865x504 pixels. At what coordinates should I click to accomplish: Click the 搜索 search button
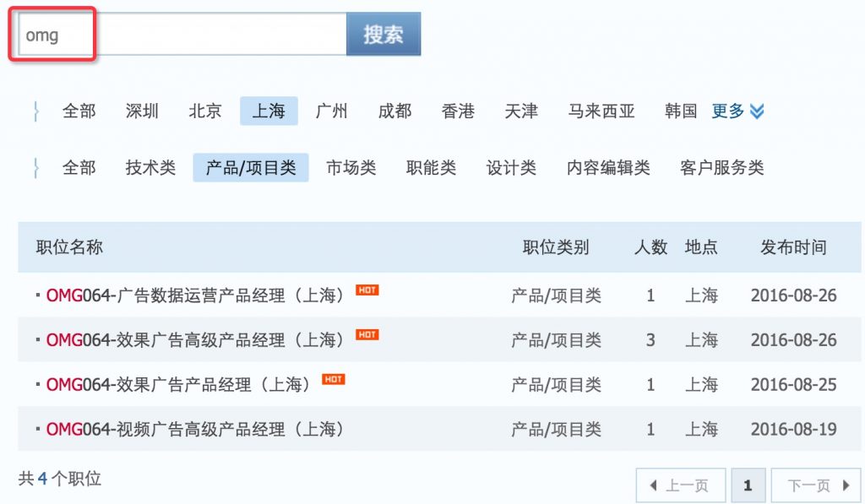383,35
